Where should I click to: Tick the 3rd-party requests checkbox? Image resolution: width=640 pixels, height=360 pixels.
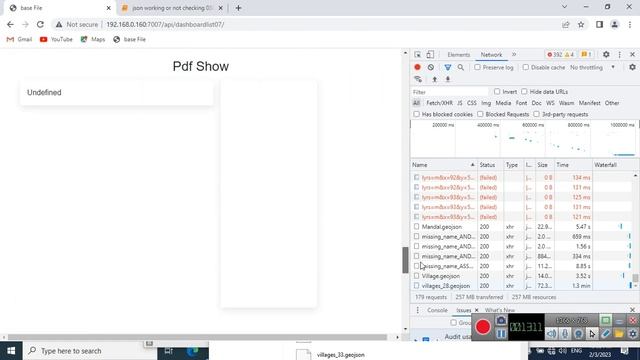[536, 114]
